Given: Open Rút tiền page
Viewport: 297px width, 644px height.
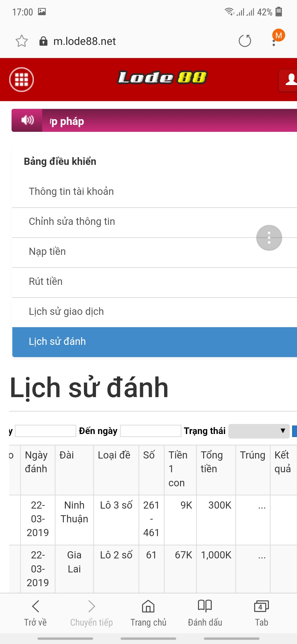Looking at the screenshot, I should tap(46, 282).
